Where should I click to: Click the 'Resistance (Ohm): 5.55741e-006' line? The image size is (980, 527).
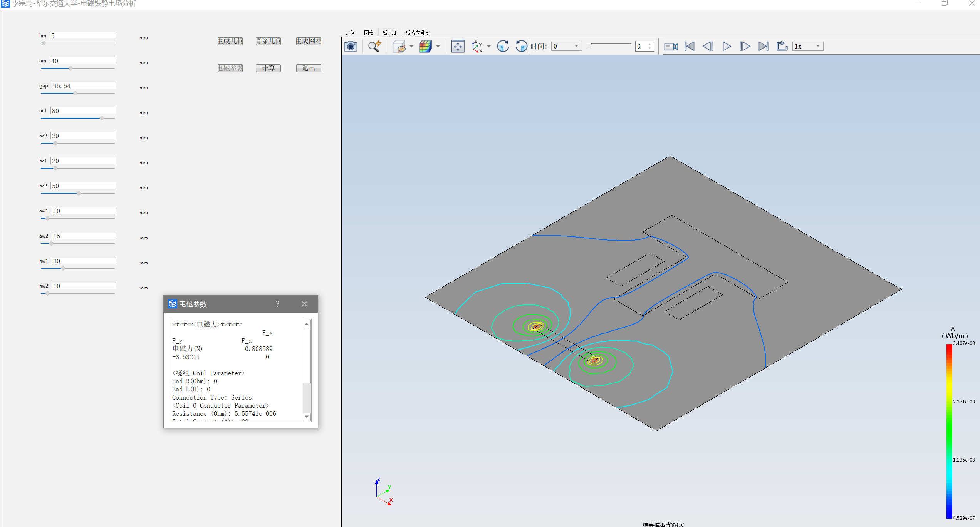(224, 413)
